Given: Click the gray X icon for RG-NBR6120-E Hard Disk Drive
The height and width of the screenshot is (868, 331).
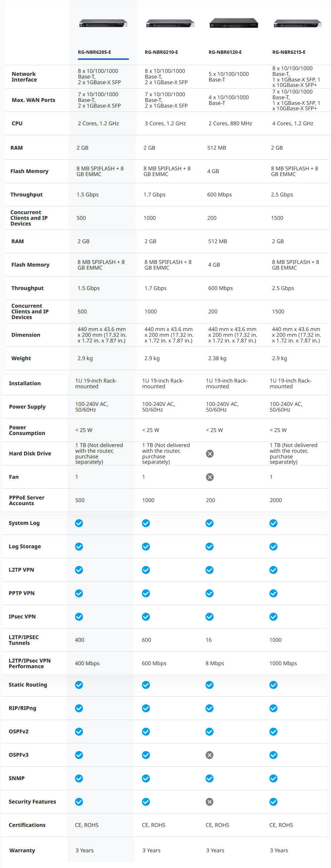Looking at the screenshot, I should [210, 453].
